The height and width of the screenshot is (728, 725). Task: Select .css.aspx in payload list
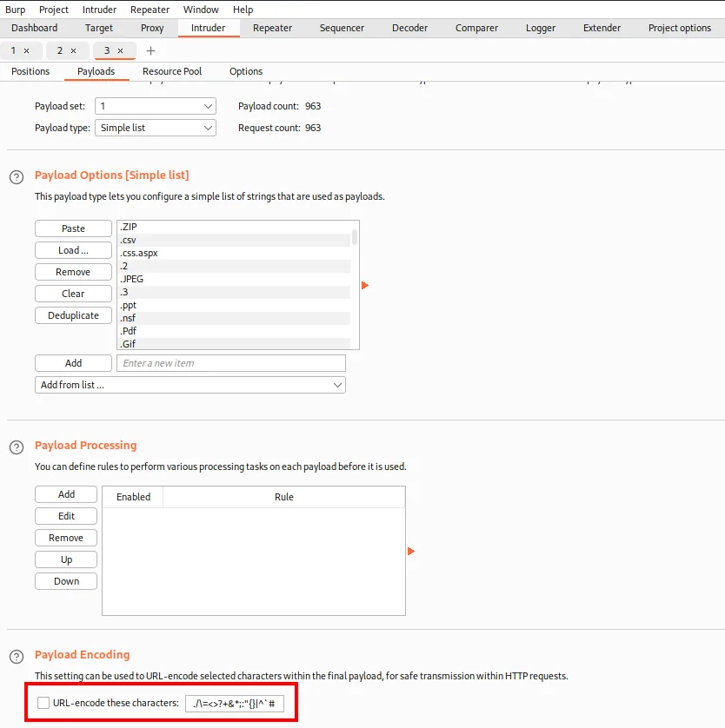(x=235, y=253)
